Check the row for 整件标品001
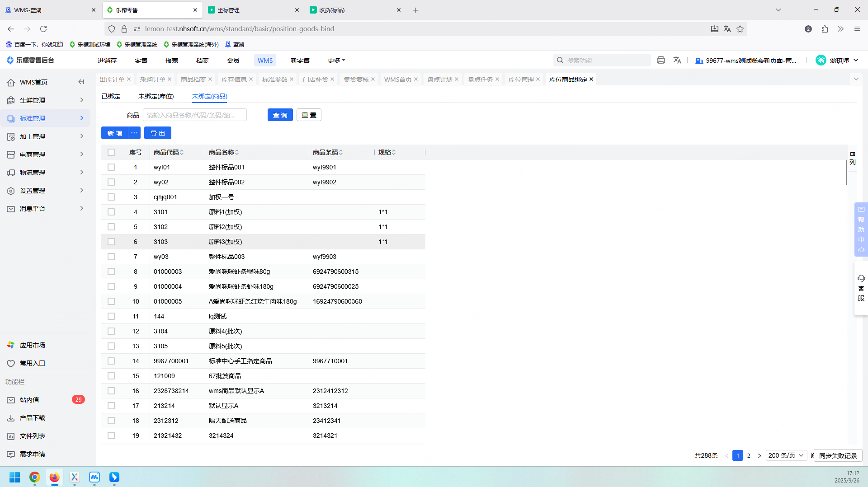 pos(111,167)
